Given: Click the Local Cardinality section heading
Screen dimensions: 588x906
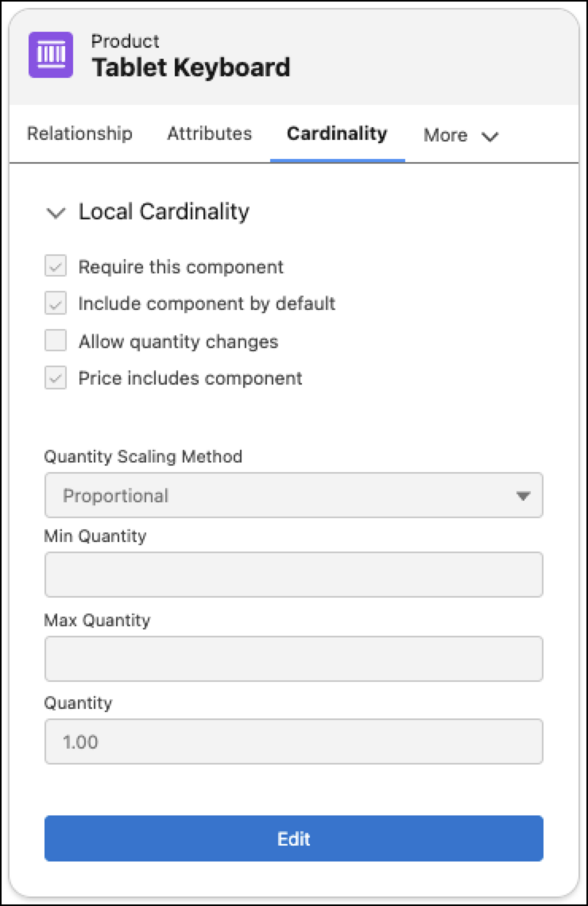Looking at the screenshot, I should point(164,212).
